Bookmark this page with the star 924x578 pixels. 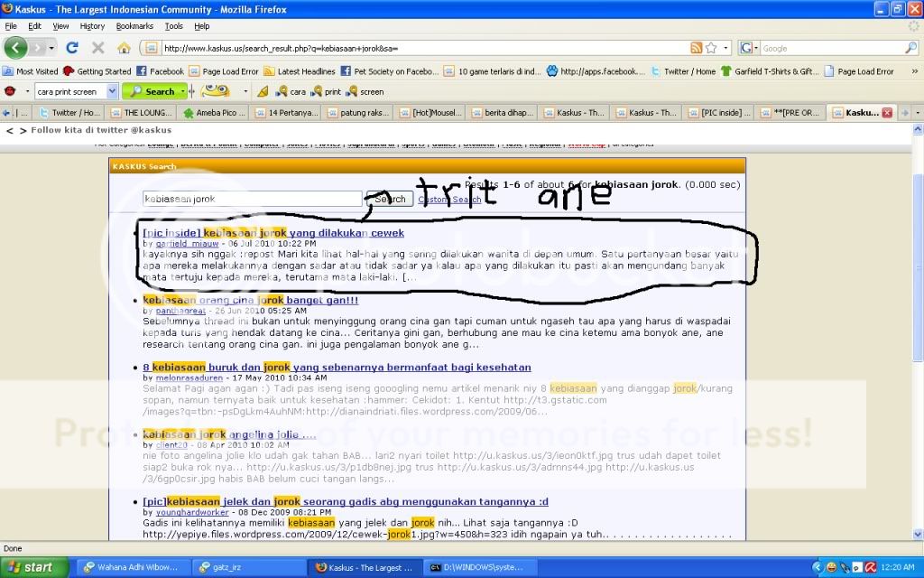click(x=711, y=48)
